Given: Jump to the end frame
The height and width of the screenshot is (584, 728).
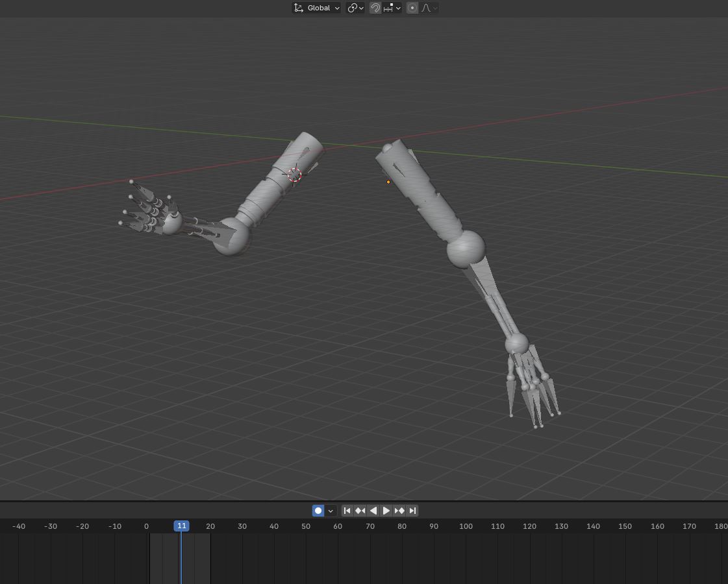Looking at the screenshot, I should pos(412,511).
